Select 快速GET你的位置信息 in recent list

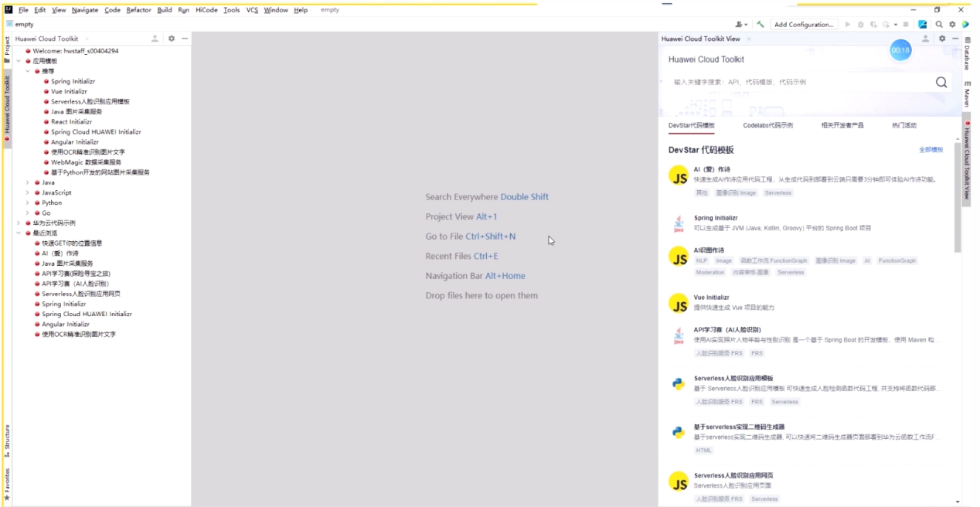(72, 243)
